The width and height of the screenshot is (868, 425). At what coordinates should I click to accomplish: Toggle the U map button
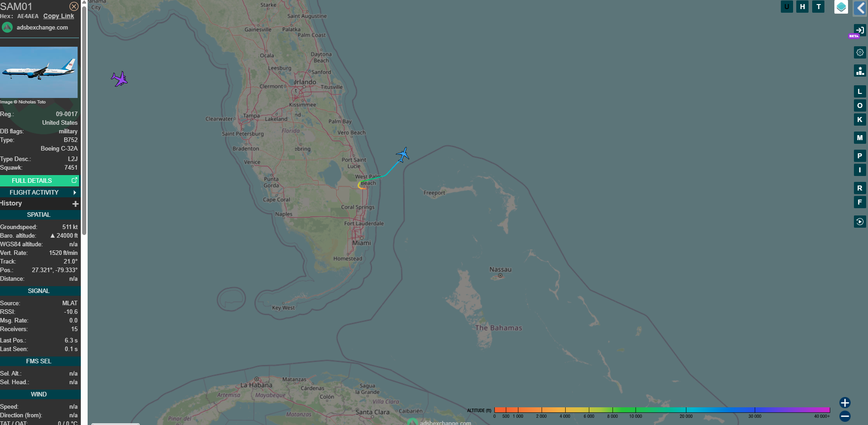point(787,6)
